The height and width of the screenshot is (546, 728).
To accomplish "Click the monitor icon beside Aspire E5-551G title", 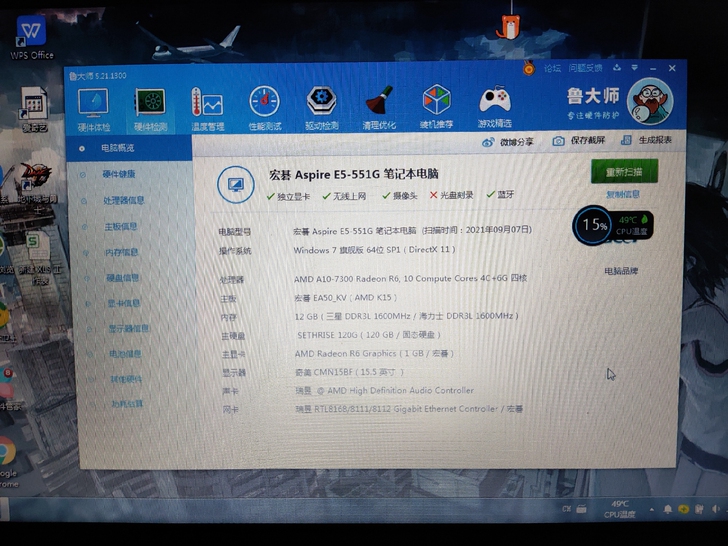I will (236, 184).
